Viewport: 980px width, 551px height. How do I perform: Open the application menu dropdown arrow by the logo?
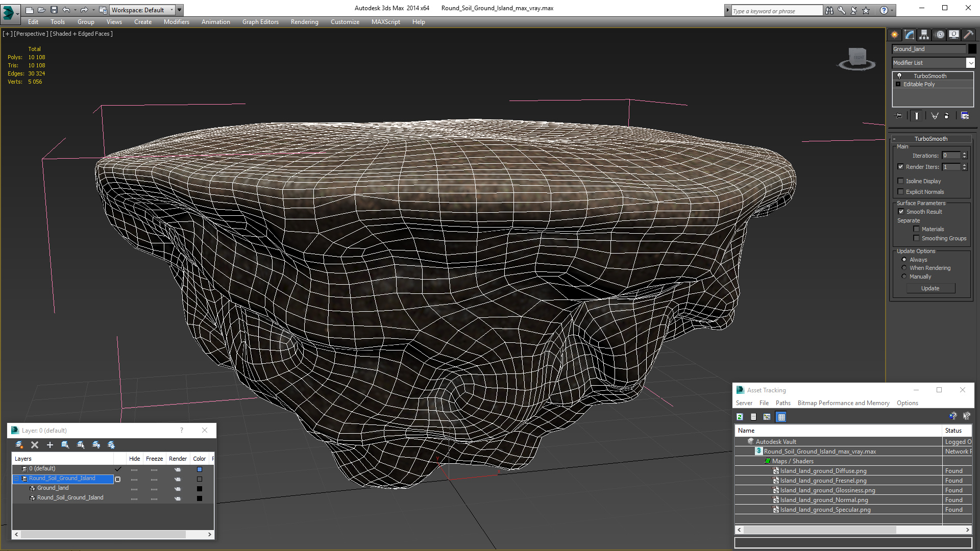17,14
